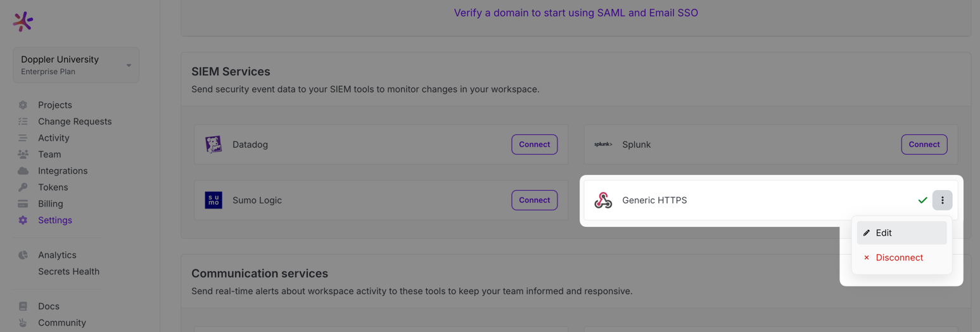Click the Doppler logo icon
The width and height of the screenshot is (980, 332).
tap(23, 22)
